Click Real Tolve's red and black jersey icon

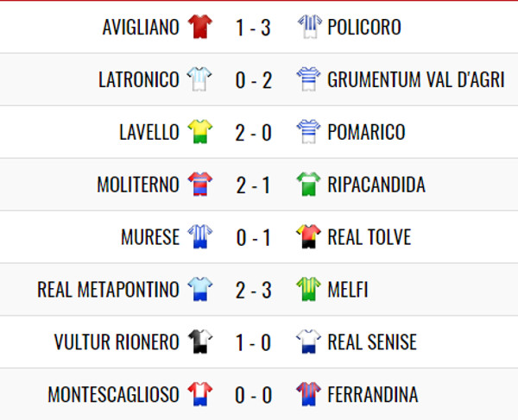coord(309,236)
